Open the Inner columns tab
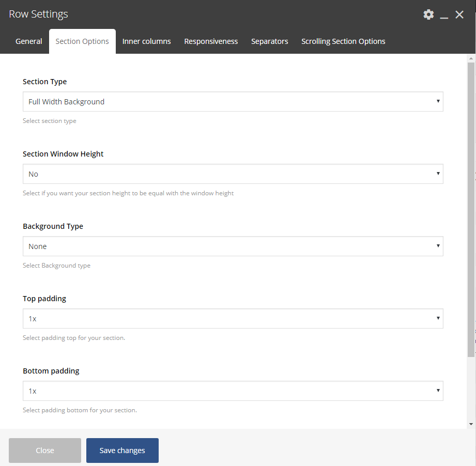Image resolution: width=476 pixels, height=466 pixels. 146,41
